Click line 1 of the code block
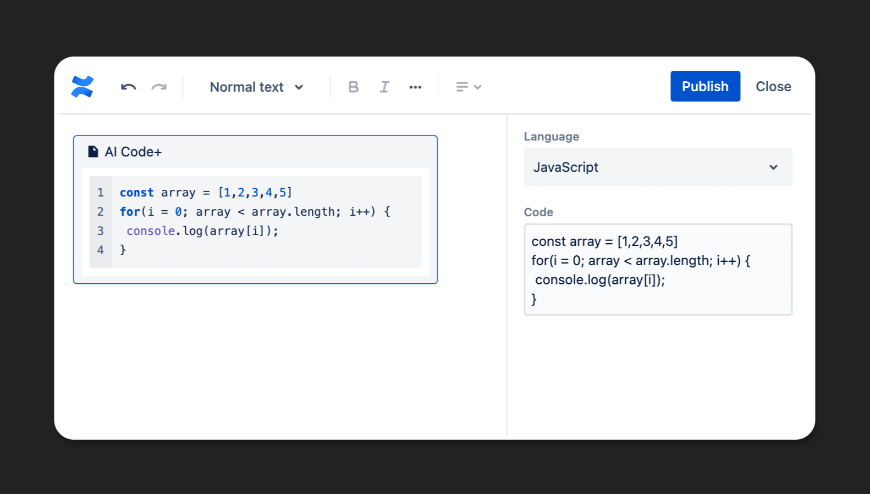 click(x=205, y=192)
